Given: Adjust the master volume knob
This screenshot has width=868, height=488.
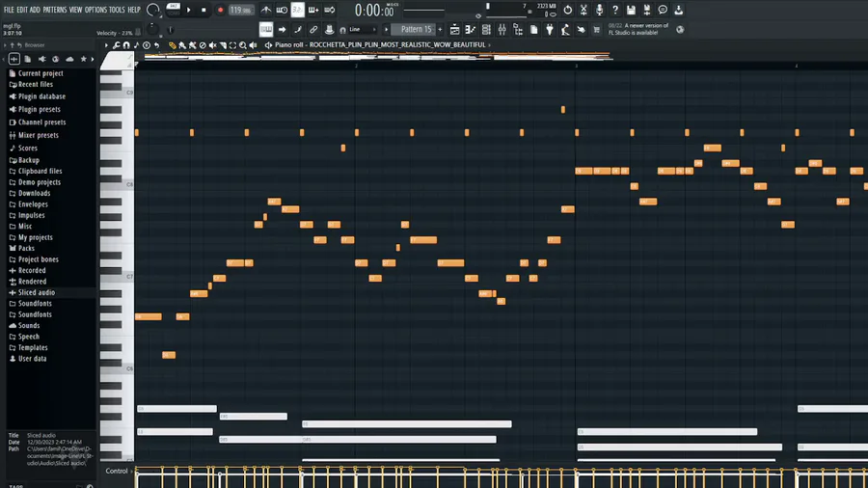Looking at the screenshot, I should pos(152,10).
